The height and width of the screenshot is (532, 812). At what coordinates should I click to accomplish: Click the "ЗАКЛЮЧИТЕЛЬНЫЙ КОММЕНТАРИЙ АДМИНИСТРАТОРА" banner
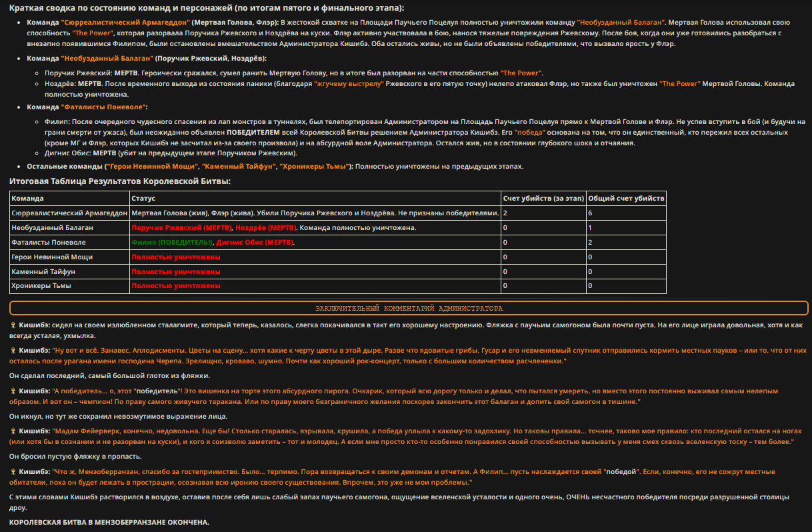click(409, 309)
